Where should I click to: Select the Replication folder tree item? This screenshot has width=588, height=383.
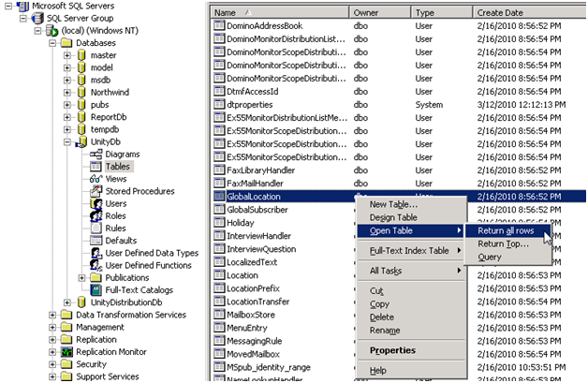96,340
